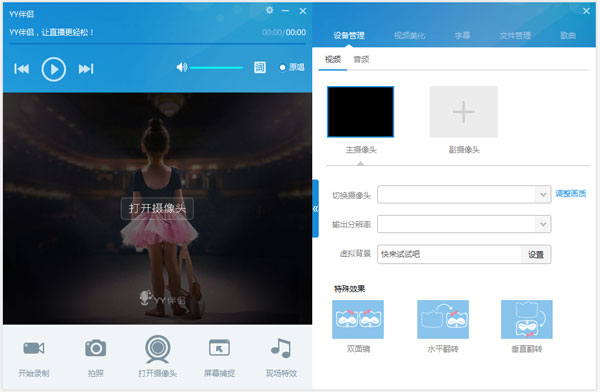Play the current song
Viewport: 600px width, 392px height.
(54, 69)
